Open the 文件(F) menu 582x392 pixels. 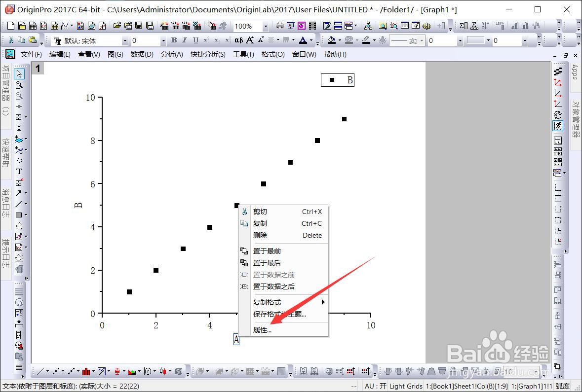point(31,54)
